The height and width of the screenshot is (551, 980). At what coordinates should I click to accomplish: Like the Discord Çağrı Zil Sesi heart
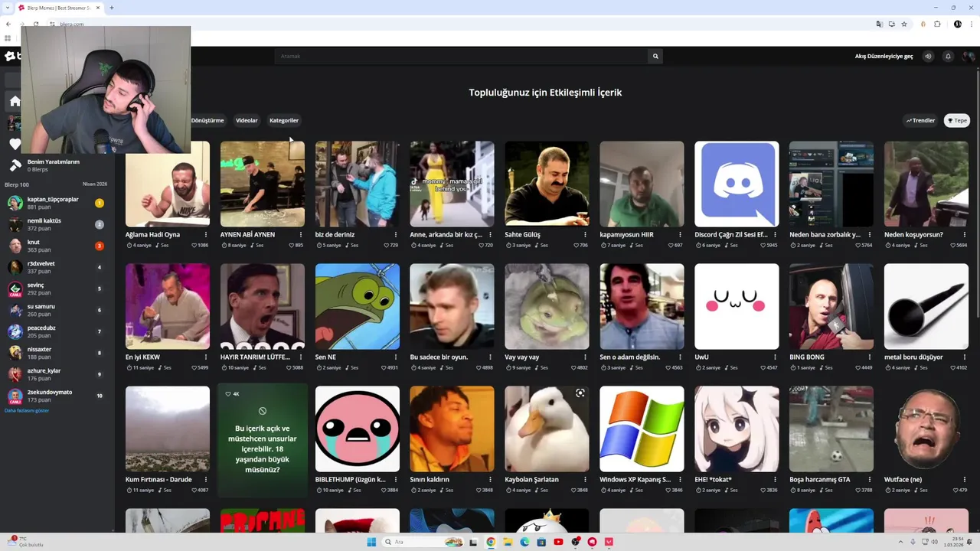click(x=764, y=246)
